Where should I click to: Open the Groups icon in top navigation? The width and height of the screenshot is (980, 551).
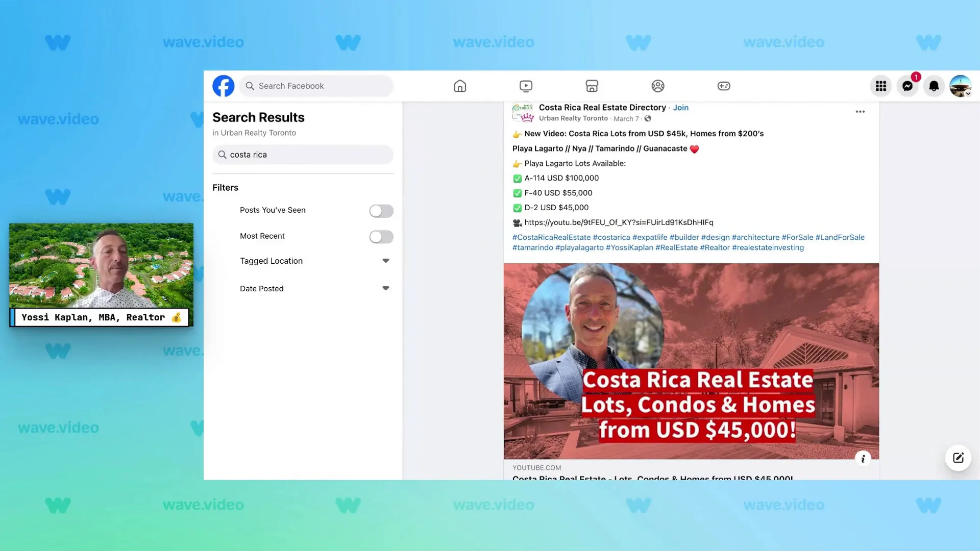pyautogui.click(x=658, y=86)
